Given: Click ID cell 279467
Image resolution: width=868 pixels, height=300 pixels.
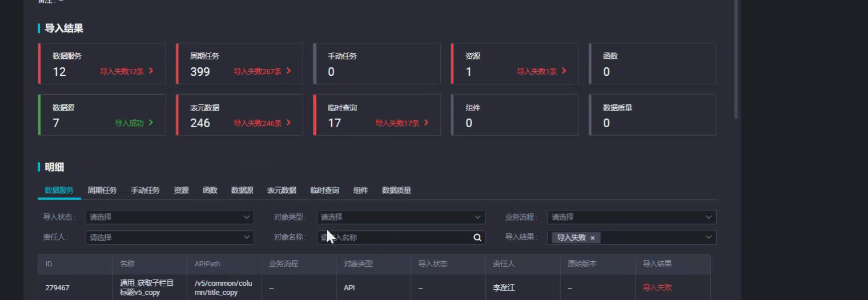Looking at the screenshot, I should point(57,288).
